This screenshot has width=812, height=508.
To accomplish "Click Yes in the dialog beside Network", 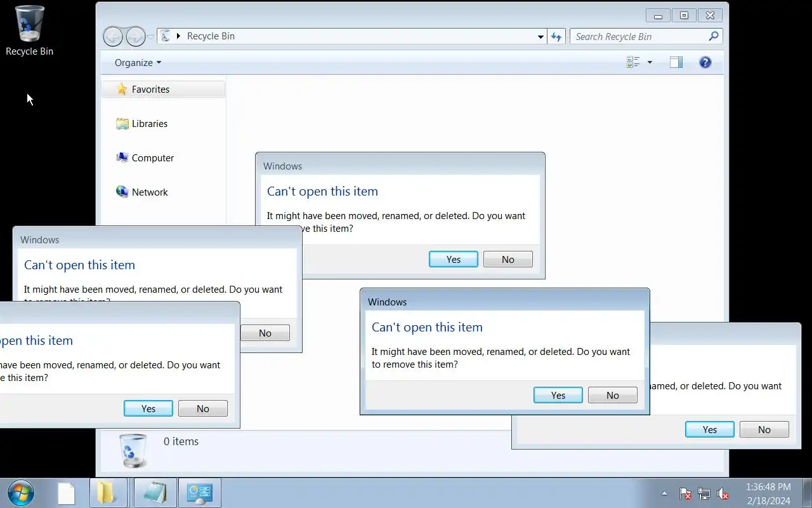I will (x=454, y=259).
